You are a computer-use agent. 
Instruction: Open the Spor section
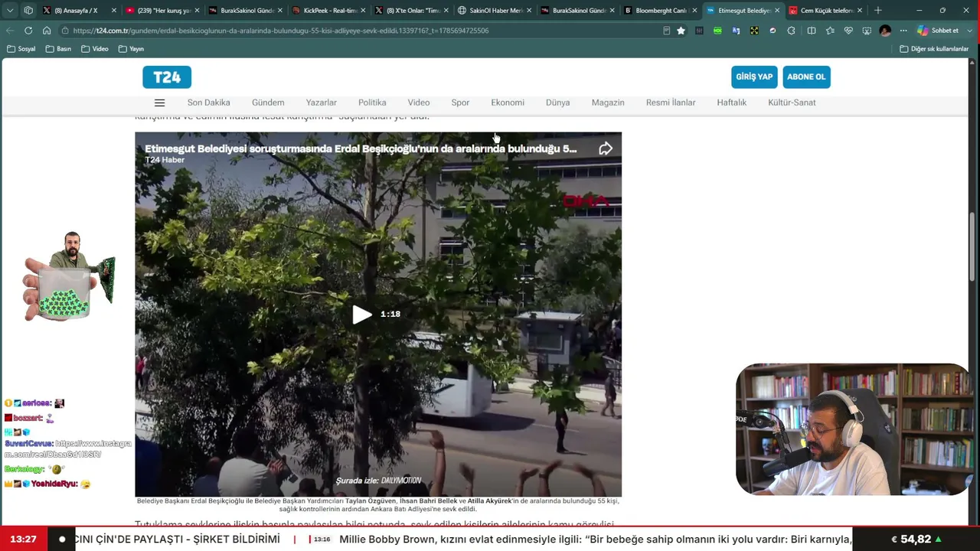460,103
